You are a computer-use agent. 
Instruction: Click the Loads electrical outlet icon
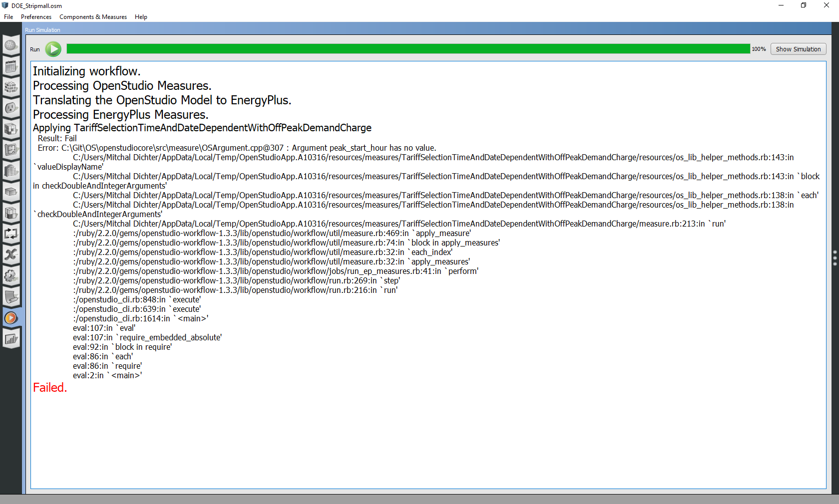(11, 108)
